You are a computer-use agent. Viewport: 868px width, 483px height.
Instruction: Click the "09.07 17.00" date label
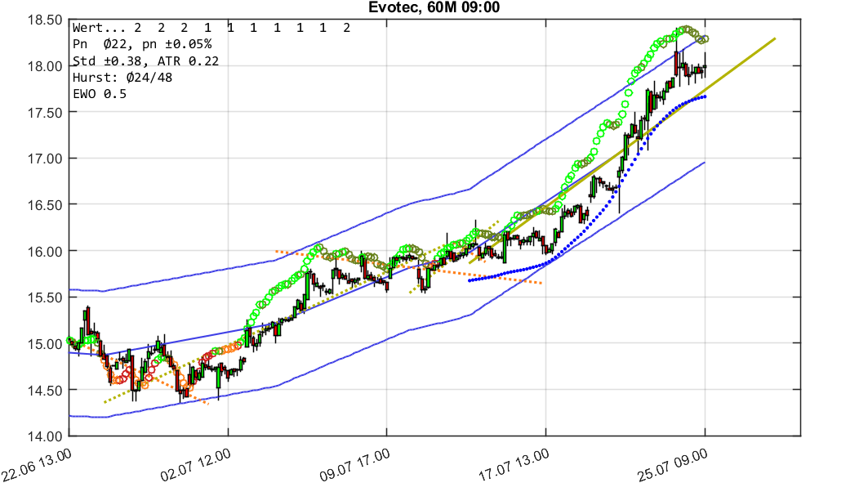(x=355, y=465)
